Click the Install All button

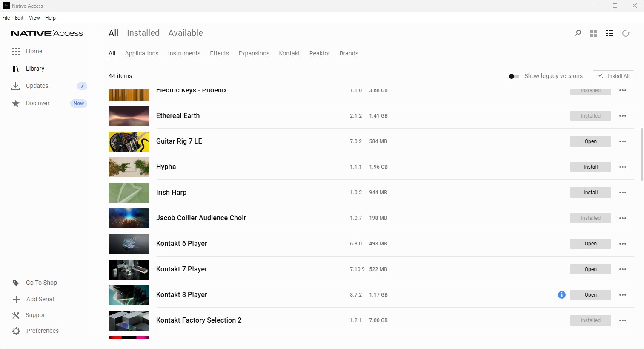click(x=613, y=76)
